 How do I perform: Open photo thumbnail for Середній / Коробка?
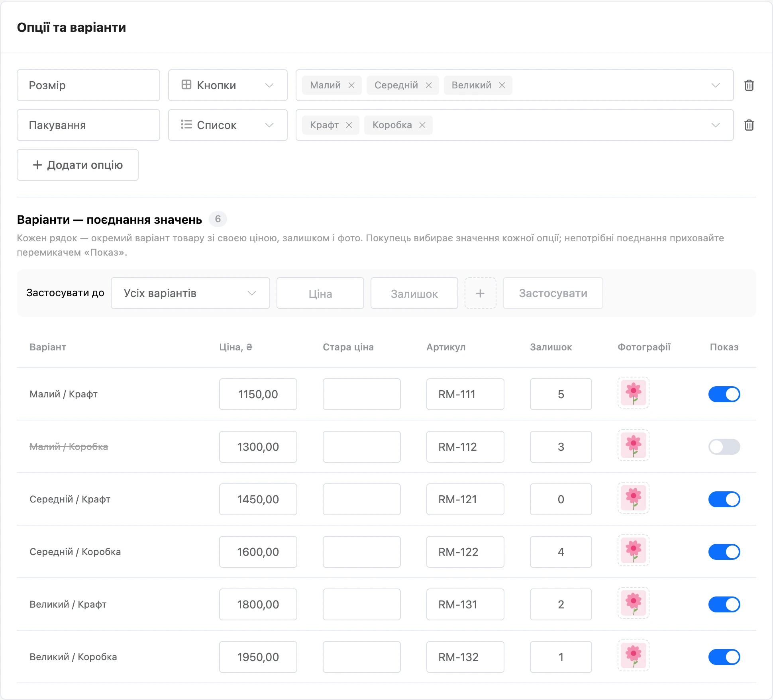[x=634, y=550]
